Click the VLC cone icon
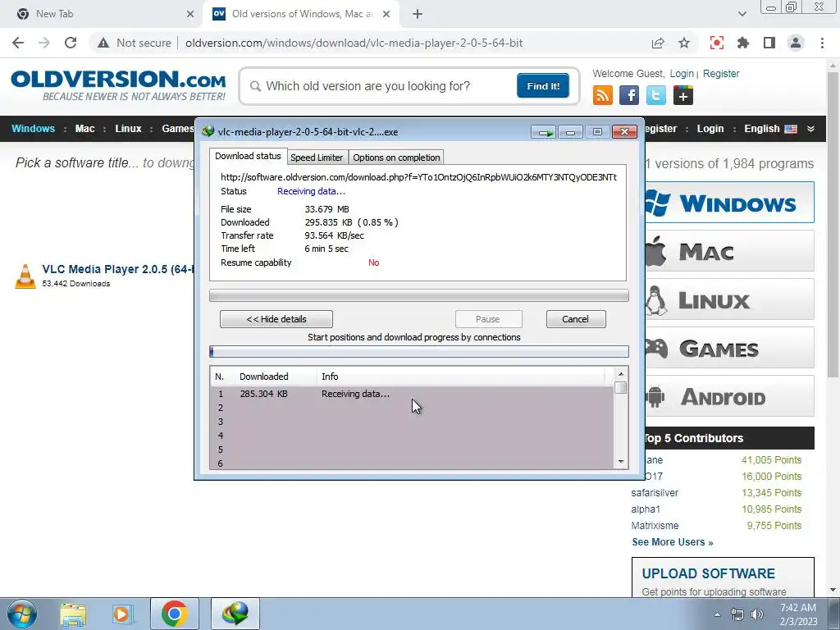Screen dimensions: 840x630 click(25, 276)
